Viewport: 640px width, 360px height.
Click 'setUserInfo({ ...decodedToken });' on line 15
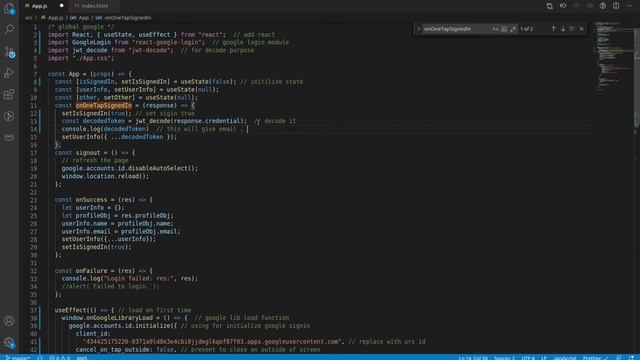[119, 137]
